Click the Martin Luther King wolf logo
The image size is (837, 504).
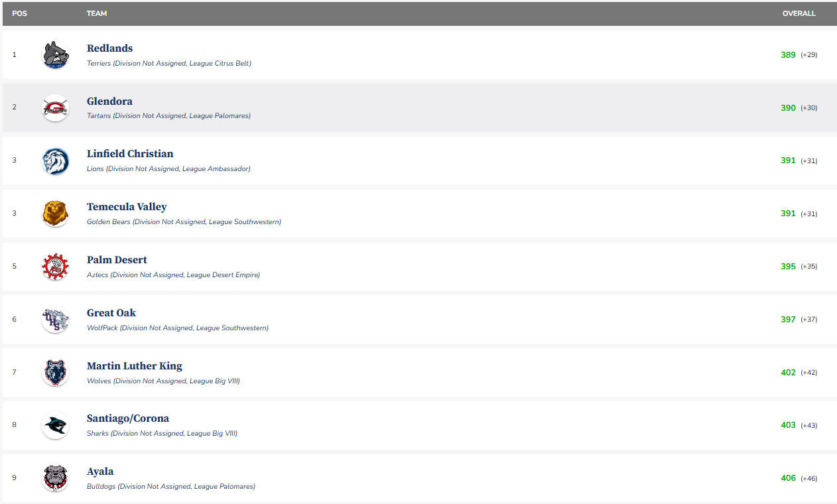(x=56, y=373)
